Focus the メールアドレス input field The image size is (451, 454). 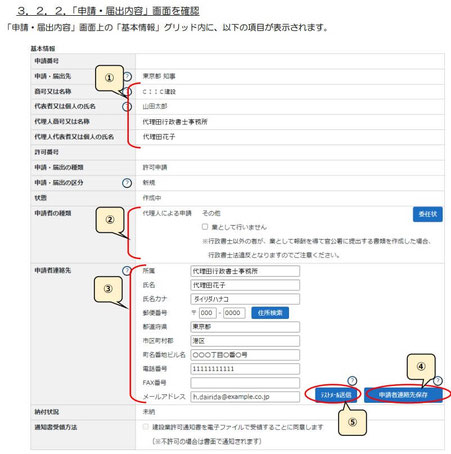245,397
